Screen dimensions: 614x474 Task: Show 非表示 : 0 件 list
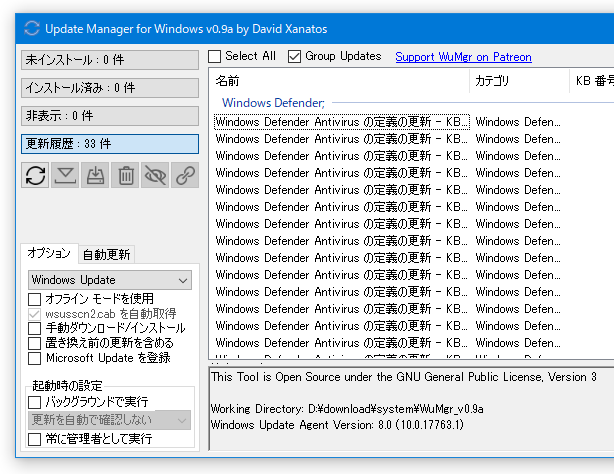coord(110,116)
